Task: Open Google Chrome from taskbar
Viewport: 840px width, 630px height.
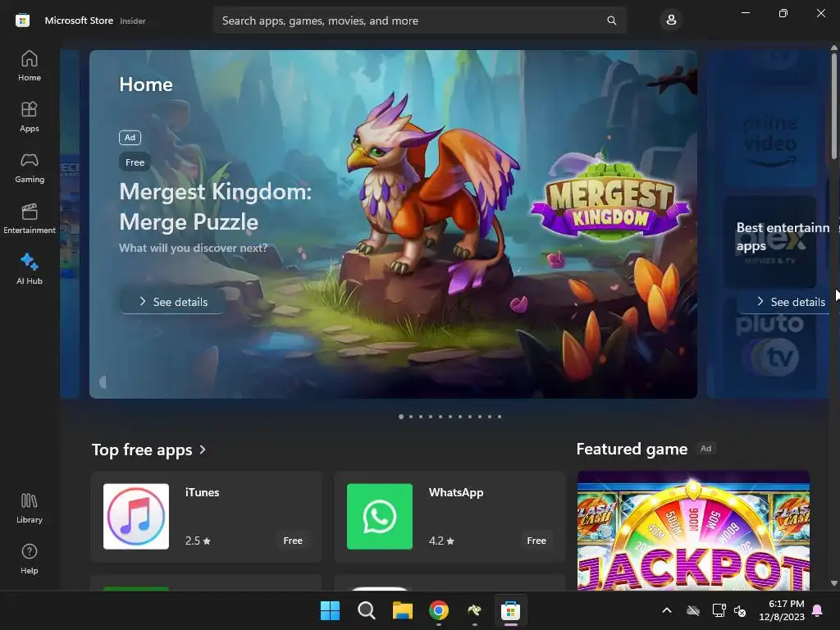Action: point(439,610)
